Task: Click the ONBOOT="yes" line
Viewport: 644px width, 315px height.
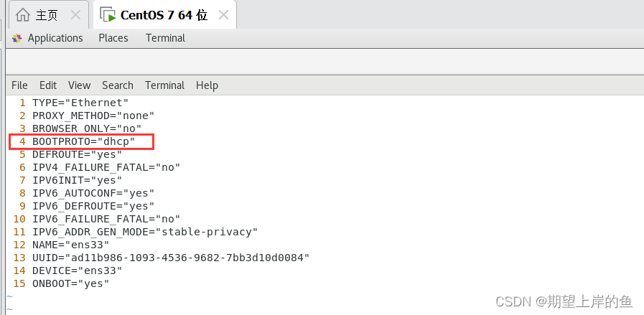Action: pos(70,283)
